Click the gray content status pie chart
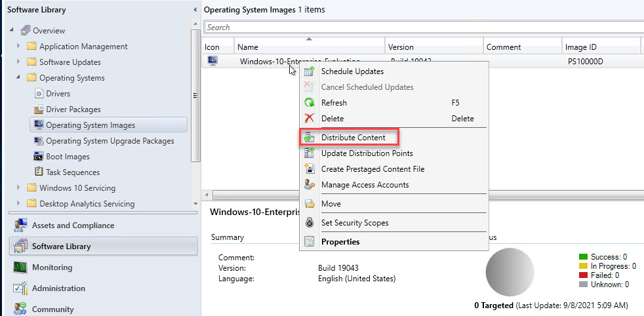This screenshot has width=644, height=316. pos(510,272)
